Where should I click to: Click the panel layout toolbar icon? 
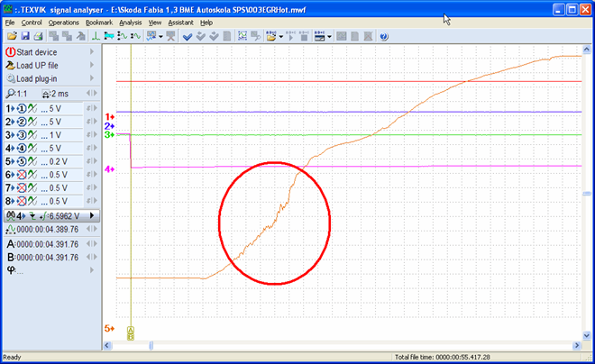coord(319,36)
